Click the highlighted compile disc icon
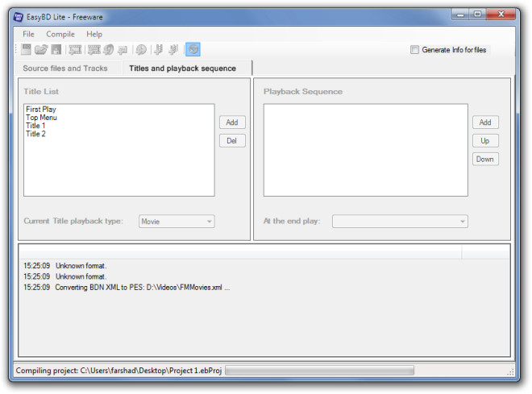The width and height of the screenshot is (532, 394). (x=193, y=49)
